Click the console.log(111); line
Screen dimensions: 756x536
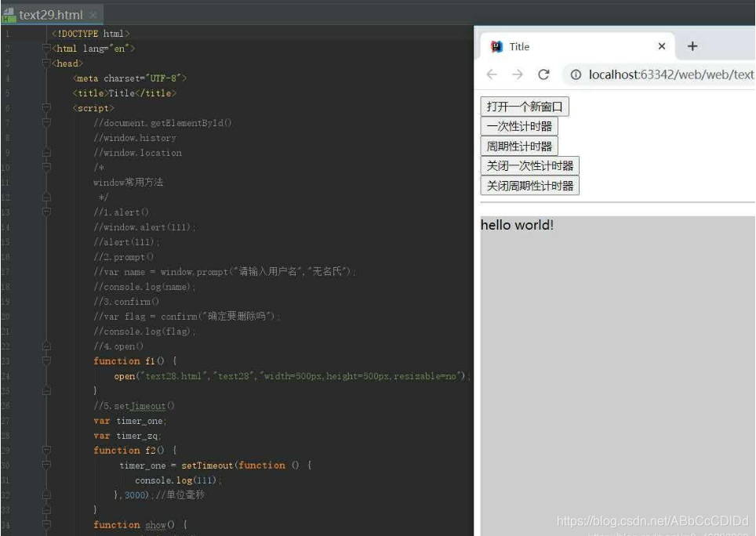(178, 480)
